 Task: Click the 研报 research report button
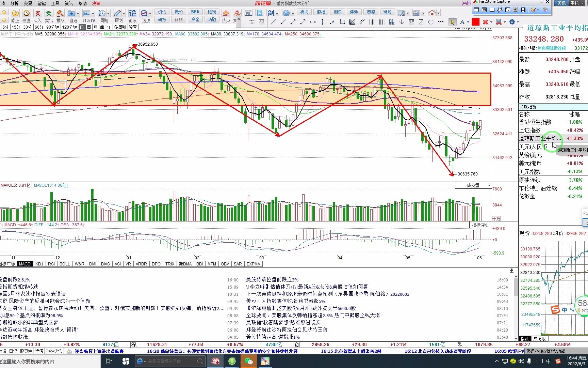click(162, 19)
